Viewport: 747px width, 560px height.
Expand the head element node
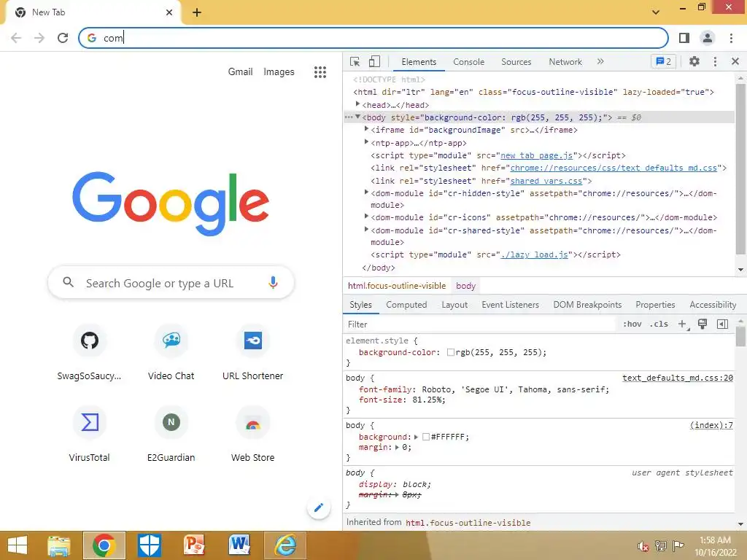pyautogui.click(x=357, y=104)
